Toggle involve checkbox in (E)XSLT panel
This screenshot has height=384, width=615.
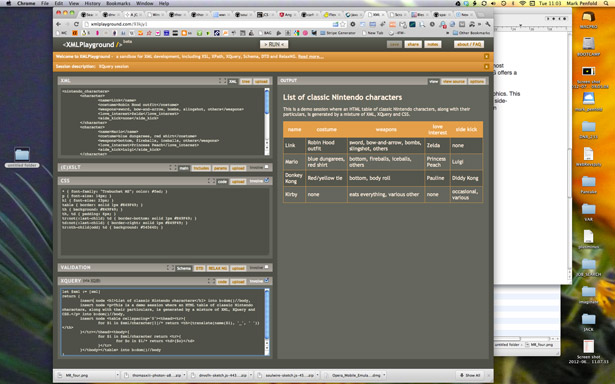coord(267,167)
